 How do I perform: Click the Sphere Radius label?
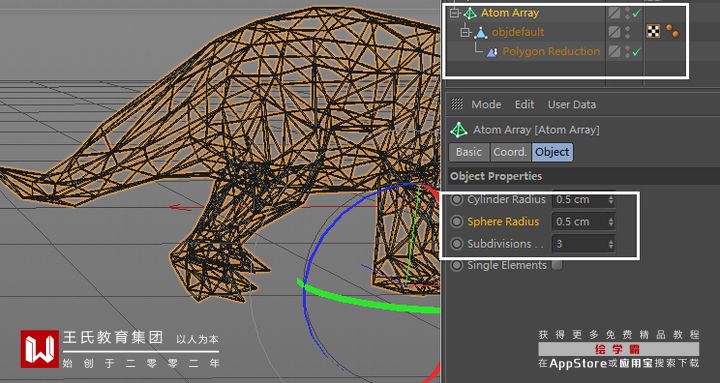(x=503, y=221)
